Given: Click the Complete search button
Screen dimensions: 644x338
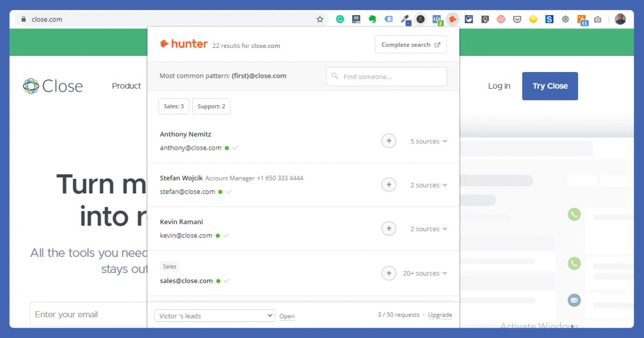Looking at the screenshot, I should click(x=411, y=45).
